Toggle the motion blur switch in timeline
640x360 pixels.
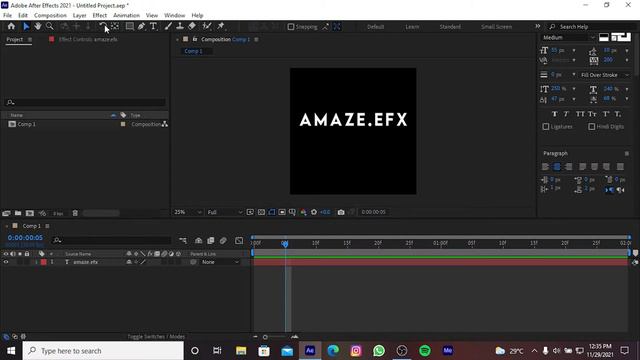(223, 241)
